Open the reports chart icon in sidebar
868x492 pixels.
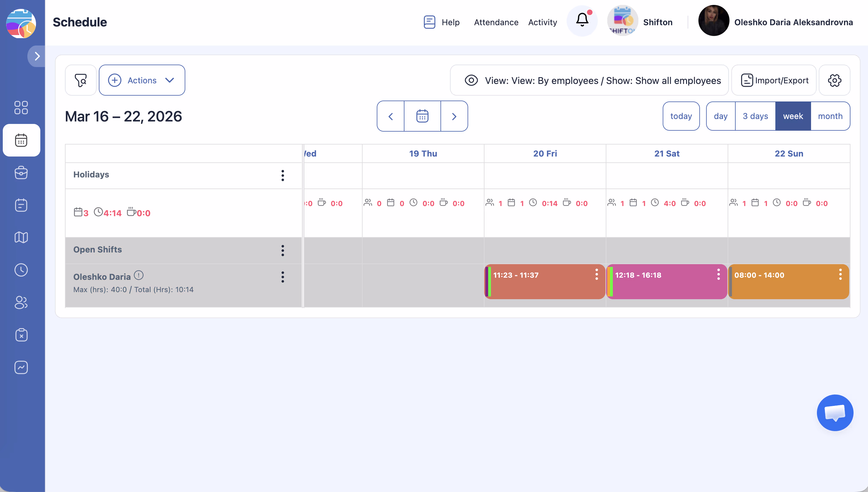point(21,367)
